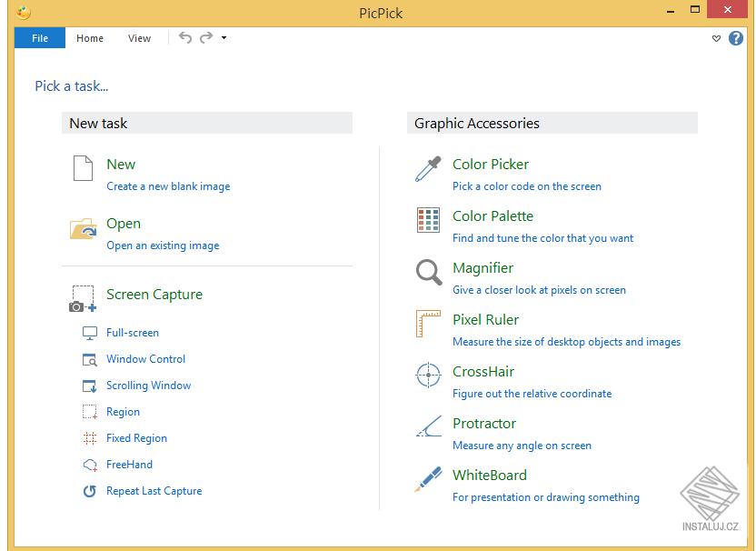Open the blue Help question mark

pyautogui.click(x=736, y=38)
